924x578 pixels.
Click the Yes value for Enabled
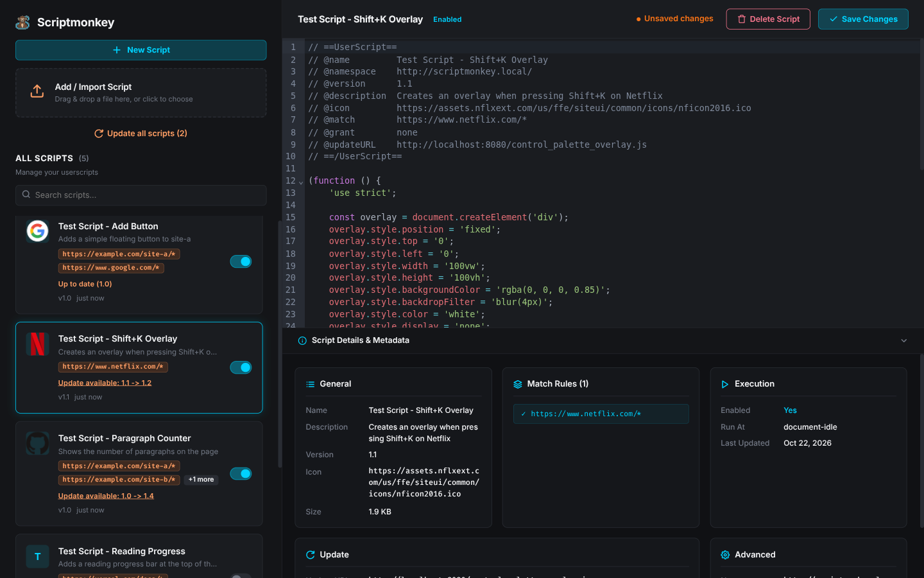click(790, 410)
